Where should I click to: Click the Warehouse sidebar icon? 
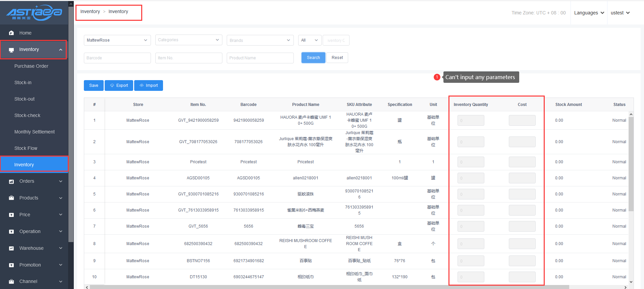coord(11,248)
